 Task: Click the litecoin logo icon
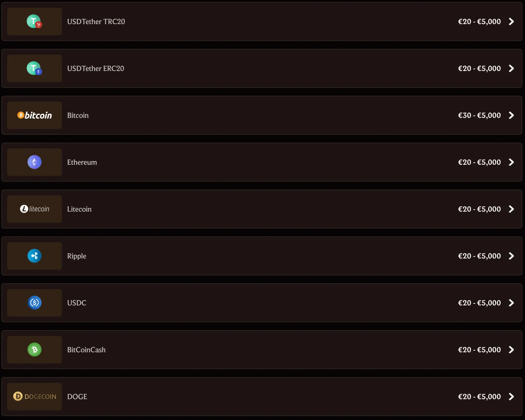click(x=35, y=209)
